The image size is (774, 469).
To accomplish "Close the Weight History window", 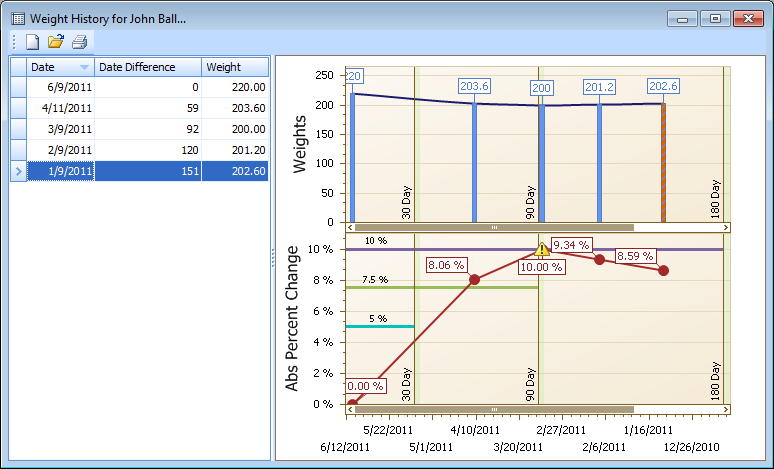I will pos(748,19).
